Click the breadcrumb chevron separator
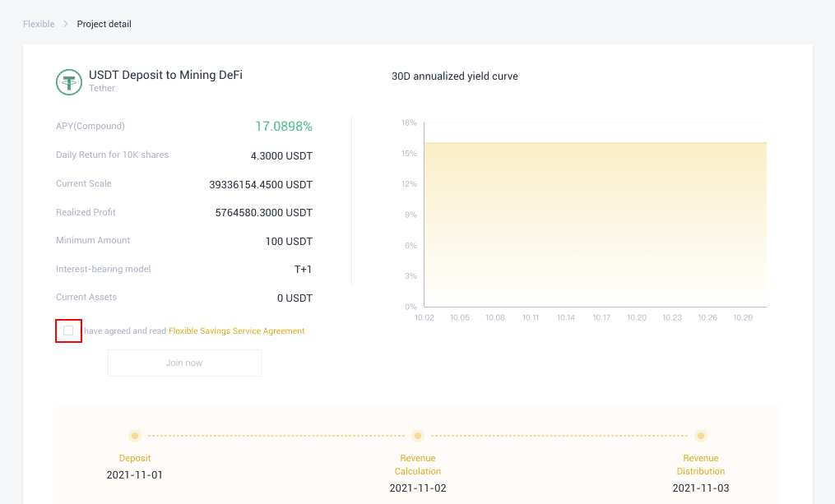The image size is (835, 504). (66, 24)
